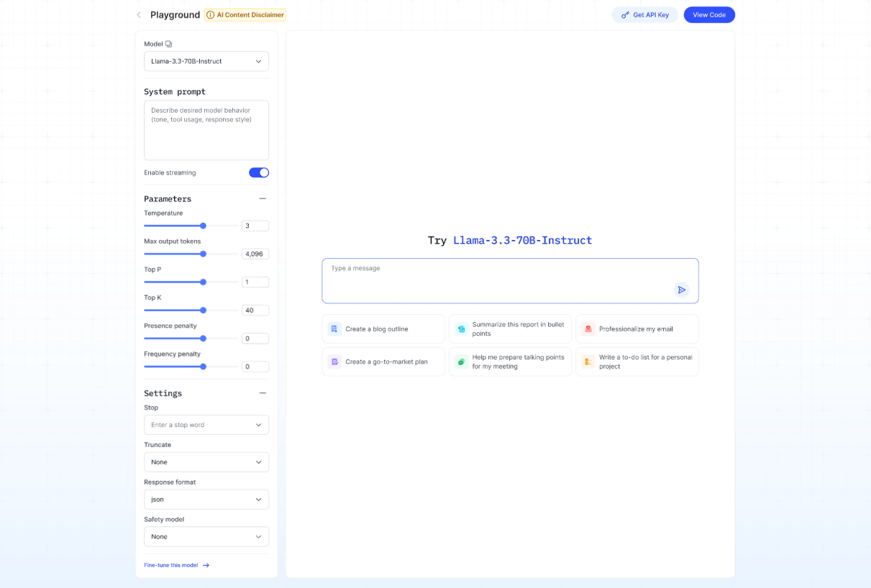871x588 pixels.
Task: Adjust the Top P slider handle
Action: (203, 282)
